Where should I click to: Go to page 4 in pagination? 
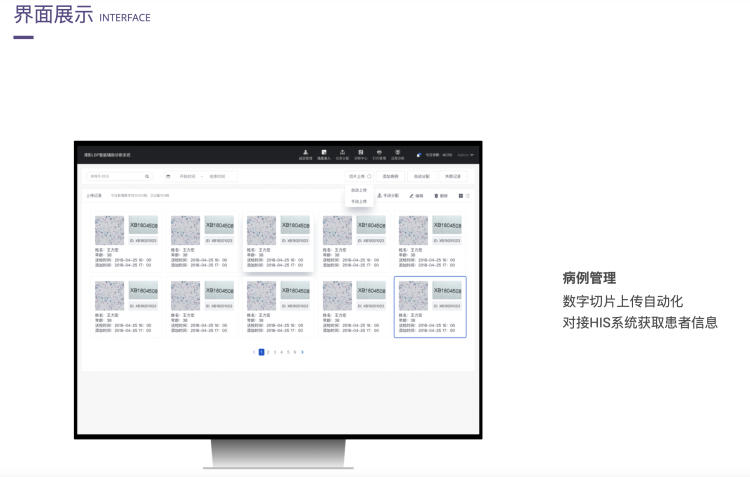click(281, 352)
